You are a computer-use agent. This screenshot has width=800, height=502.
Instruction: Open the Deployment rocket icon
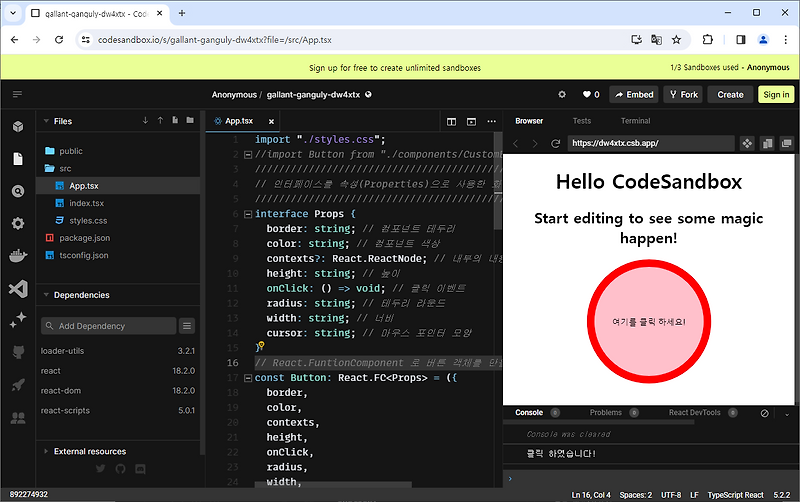18,385
